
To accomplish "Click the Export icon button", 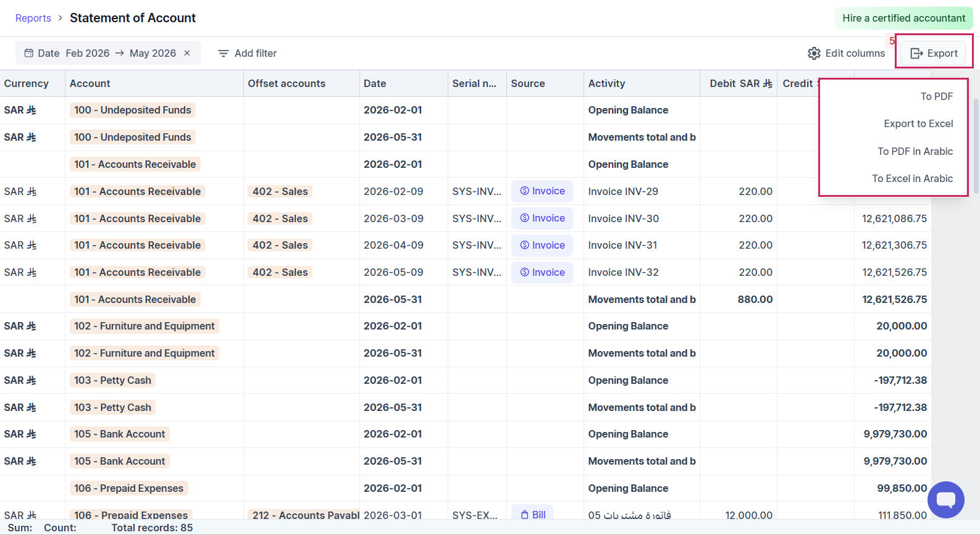I will click(917, 53).
